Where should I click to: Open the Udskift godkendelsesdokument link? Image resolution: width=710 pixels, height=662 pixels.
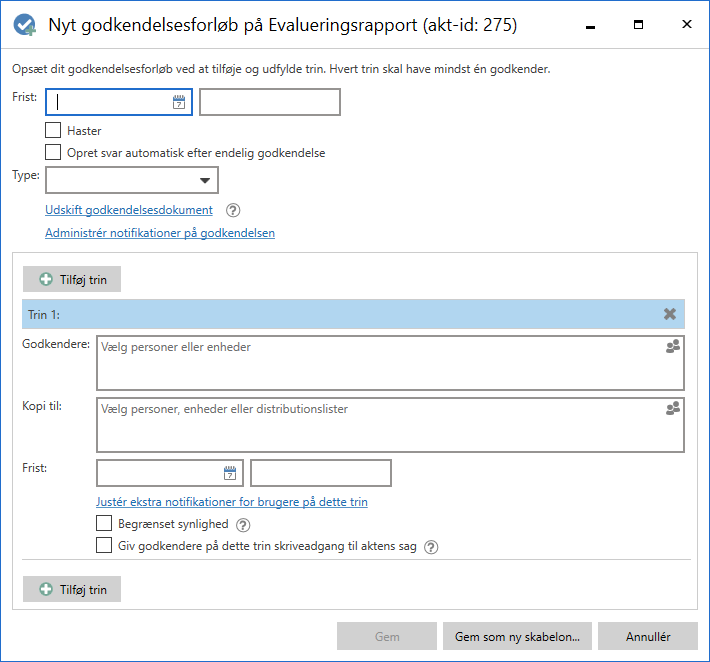coord(129,210)
